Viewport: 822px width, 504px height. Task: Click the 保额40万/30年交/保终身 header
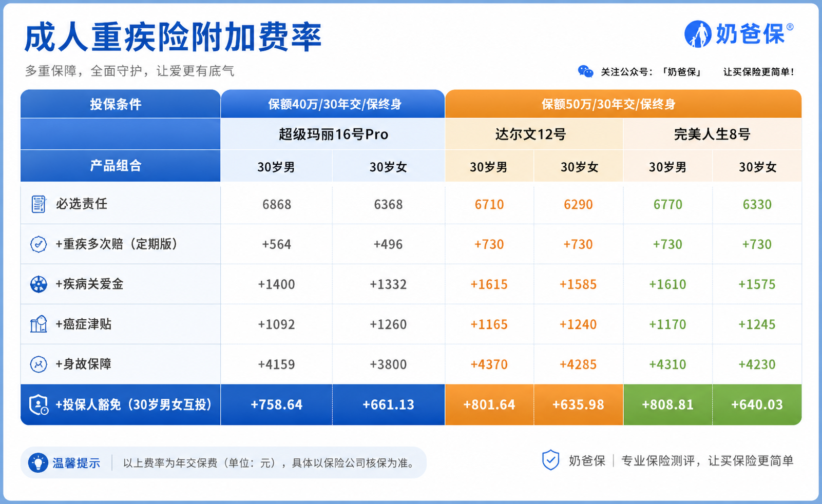coord(333,104)
